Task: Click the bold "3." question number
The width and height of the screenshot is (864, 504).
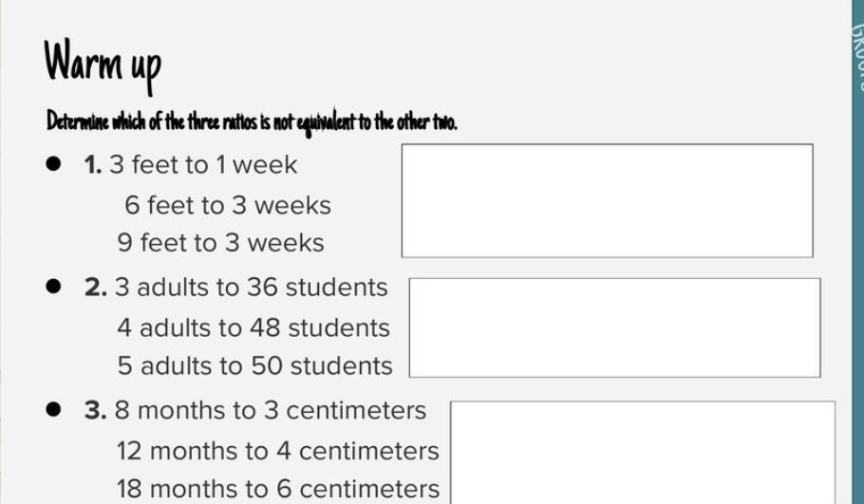Action: [x=96, y=411]
